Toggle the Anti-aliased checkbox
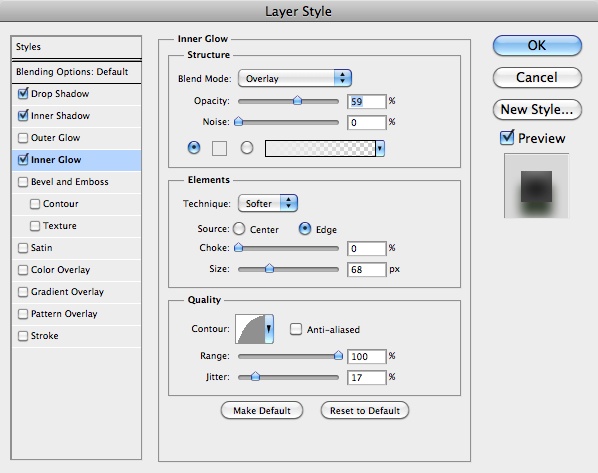 (296, 329)
